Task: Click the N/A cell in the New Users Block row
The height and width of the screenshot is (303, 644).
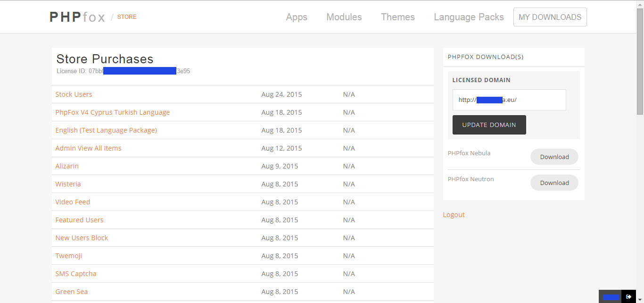Action: [349, 238]
